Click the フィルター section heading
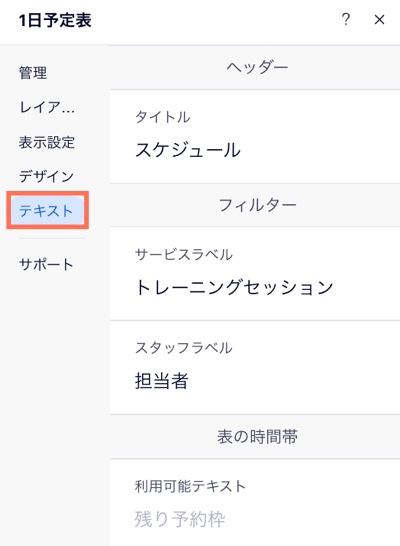The width and height of the screenshot is (400, 546). tap(257, 205)
